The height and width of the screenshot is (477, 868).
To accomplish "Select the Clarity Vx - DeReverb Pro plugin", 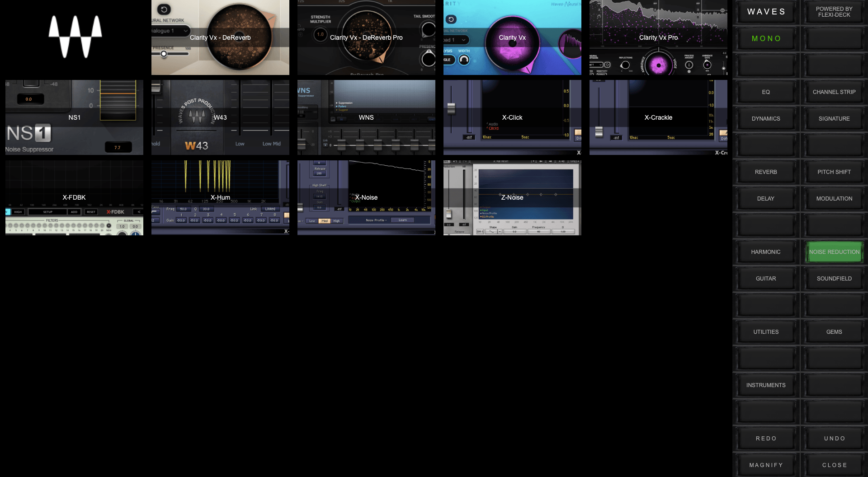I will tap(366, 37).
